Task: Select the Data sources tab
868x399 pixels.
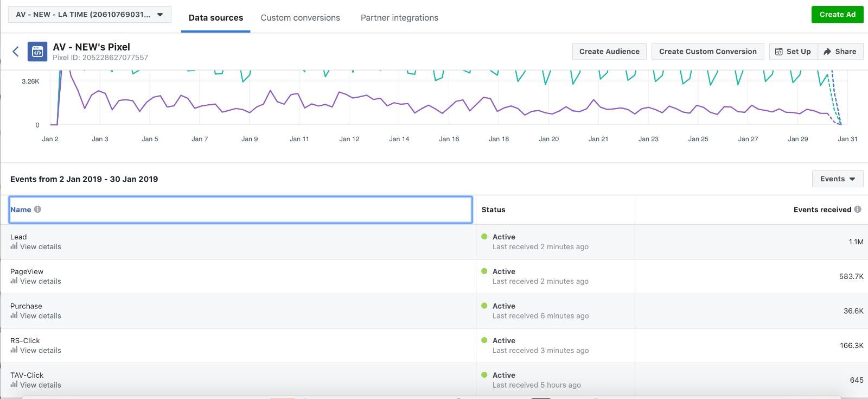Action: [215, 17]
